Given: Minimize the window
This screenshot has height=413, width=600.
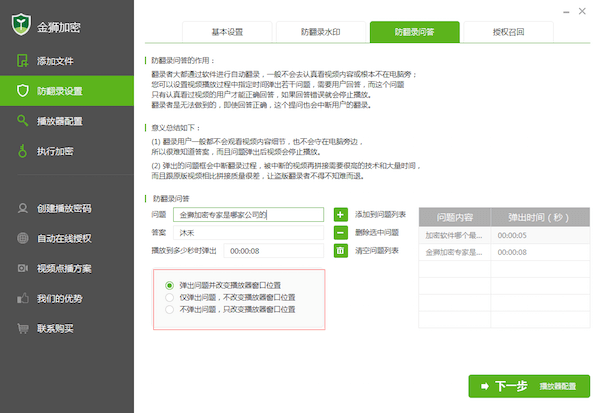Looking at the screenshot, I should (566, 12).
